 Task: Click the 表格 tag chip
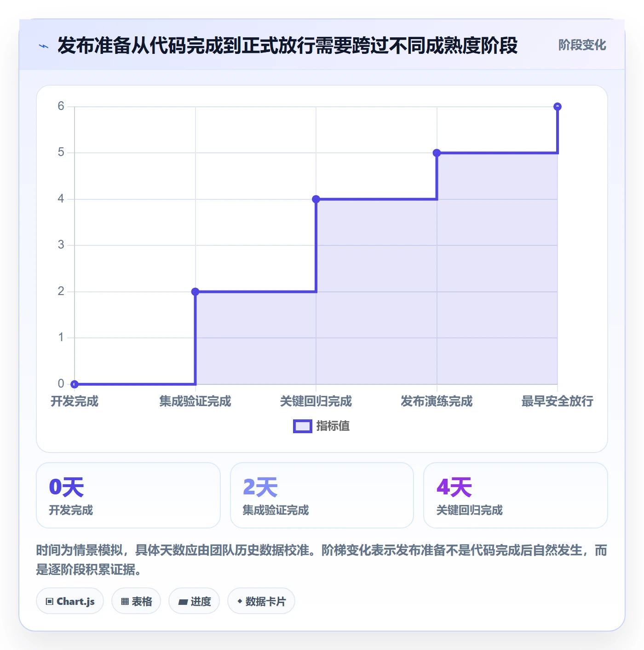pos(136,601)
